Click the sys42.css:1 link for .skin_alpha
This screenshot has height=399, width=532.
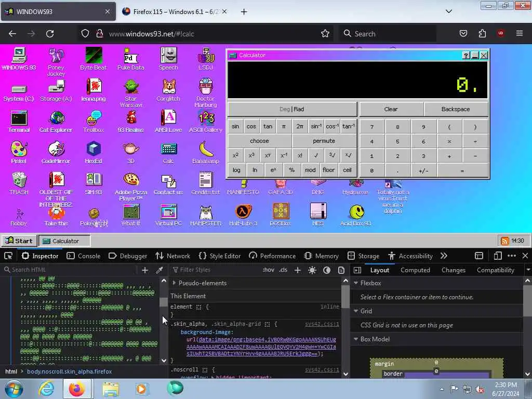[x=322, y=324]
